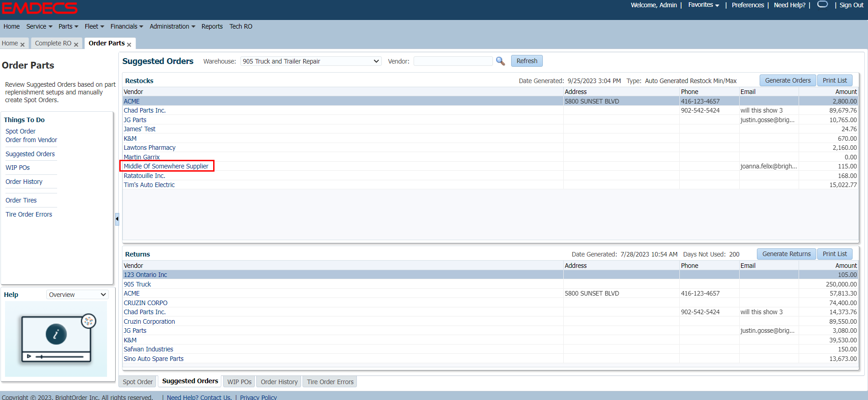Select Safwan Industries in Returns

click(490, 349)
